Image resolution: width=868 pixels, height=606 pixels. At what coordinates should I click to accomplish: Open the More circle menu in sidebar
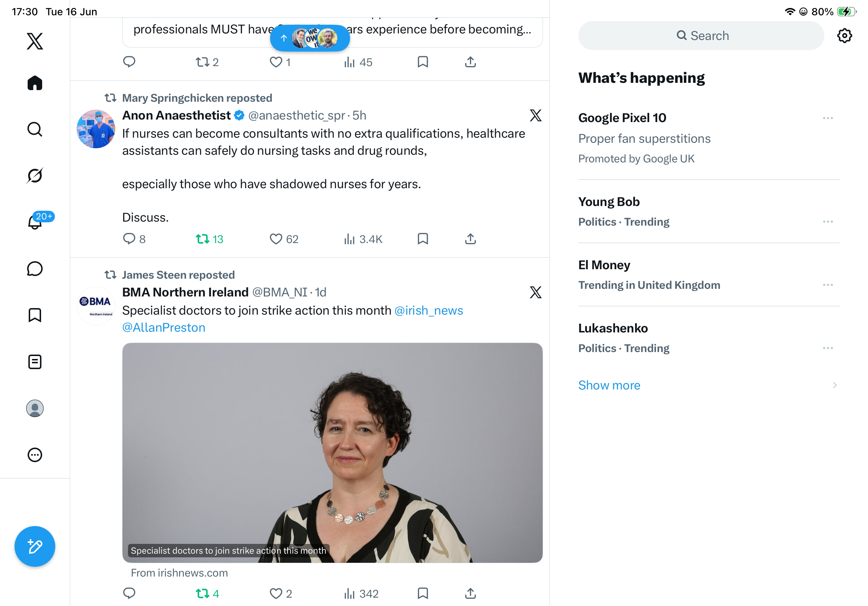tap(35, 455)
